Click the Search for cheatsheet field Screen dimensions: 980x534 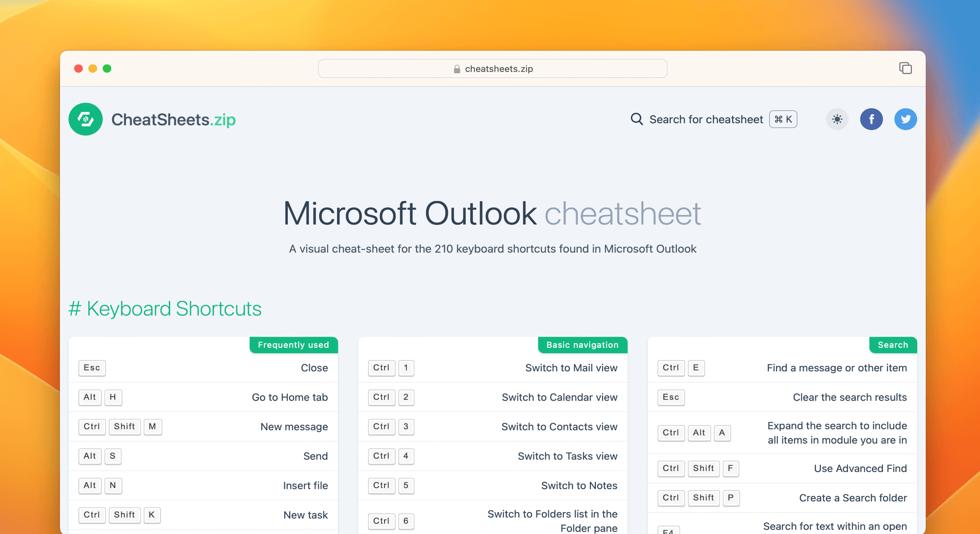[x=706, y=119]
